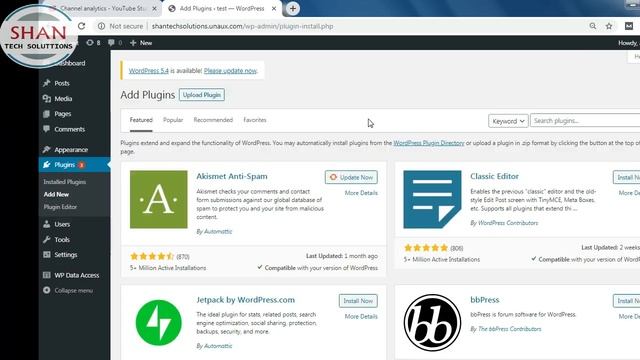
Task: Click the Classic Editor star rating
Action: click(x=426, y=248)
